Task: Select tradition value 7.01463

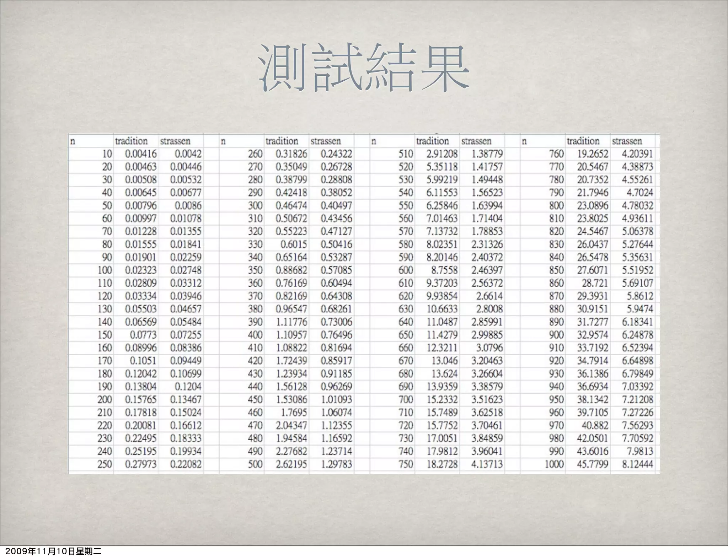Action: coord(442,219)
